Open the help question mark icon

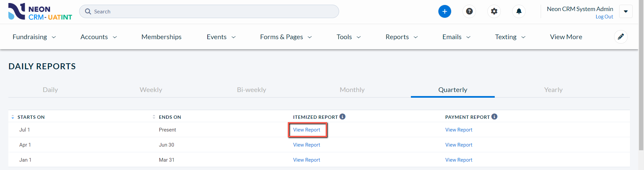click(469, 11)
